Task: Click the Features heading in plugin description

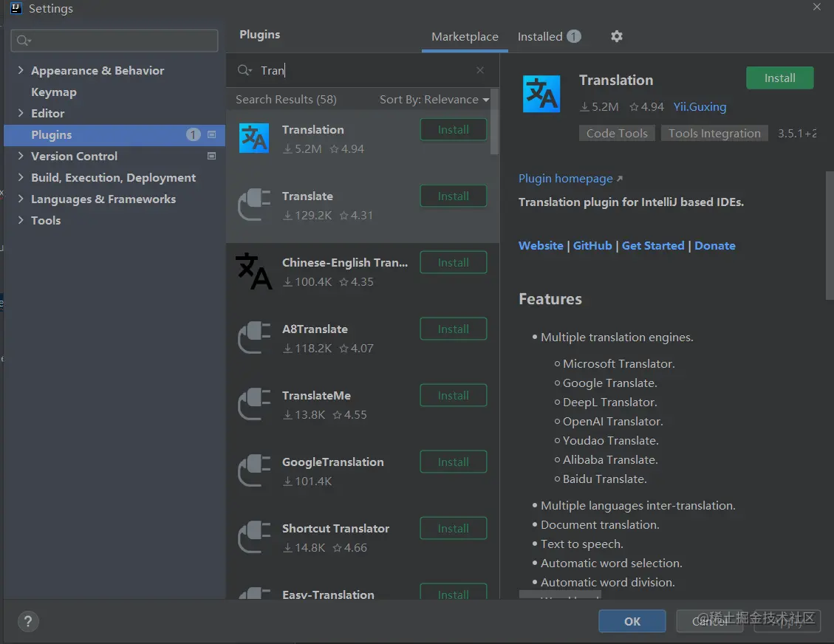Action: coord(550,299)
